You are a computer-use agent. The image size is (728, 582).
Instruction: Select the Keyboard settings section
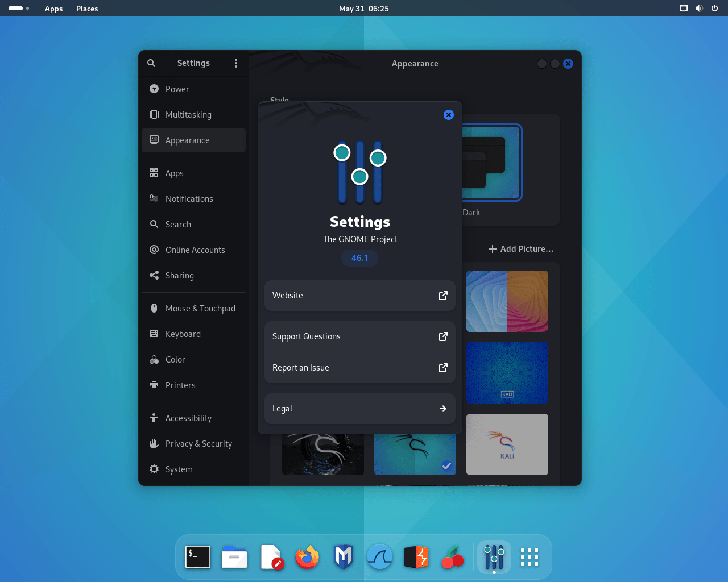coord(183,334)
